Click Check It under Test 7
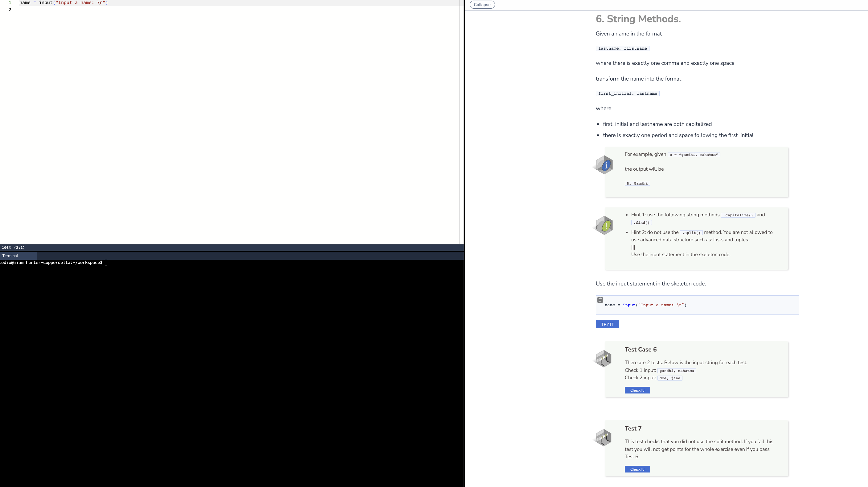The image size is (868, 487). click(x=637, y=469)
